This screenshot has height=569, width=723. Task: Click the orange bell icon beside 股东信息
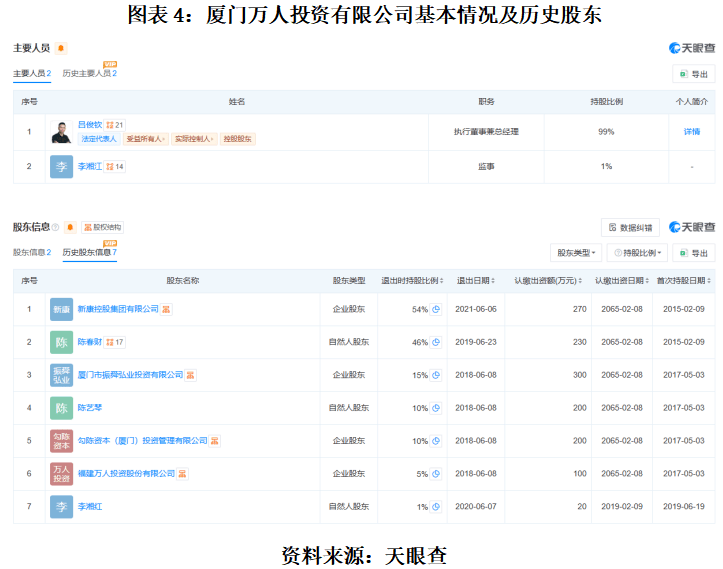point(70,227)
